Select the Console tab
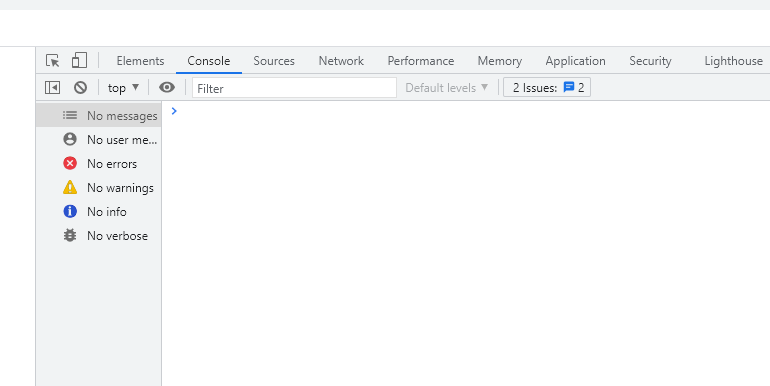This screenshot has height=386, width=770. 209,61
